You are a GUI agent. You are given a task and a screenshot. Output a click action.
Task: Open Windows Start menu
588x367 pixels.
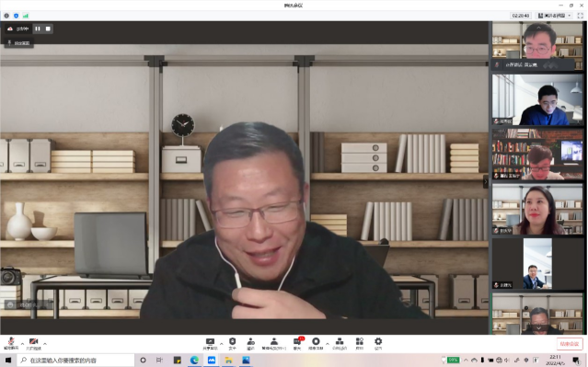(x=8, y=360)
